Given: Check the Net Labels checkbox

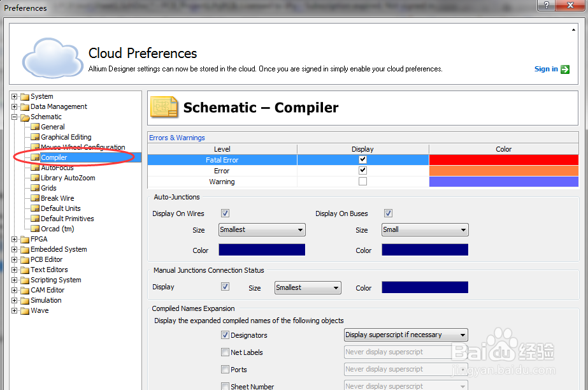Looking at the screenshot, I should click(x=225, y=352).
